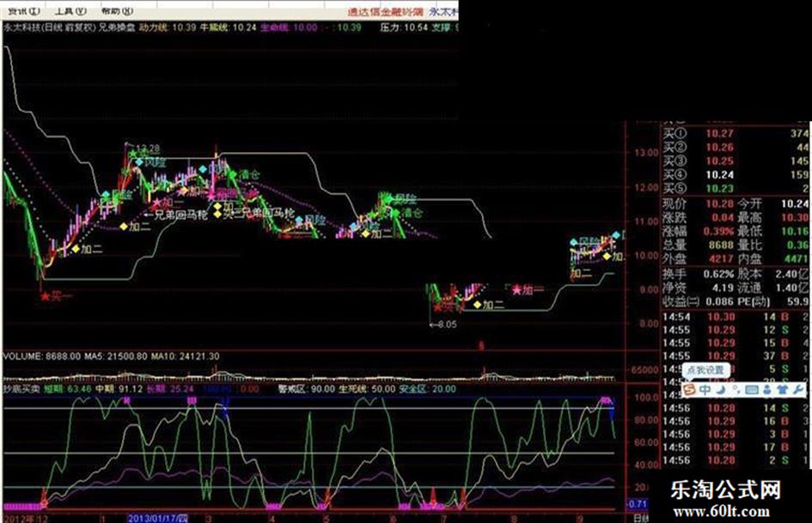Click the 安全区: 20.00 label
This screenshot has height=523, width=812.
[428, 389]
